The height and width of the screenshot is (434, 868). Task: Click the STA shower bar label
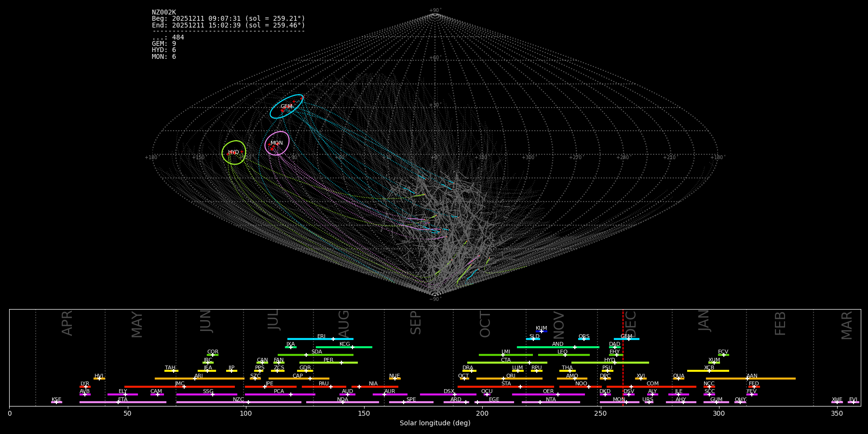pyautogui.click(x=506, y=384)
